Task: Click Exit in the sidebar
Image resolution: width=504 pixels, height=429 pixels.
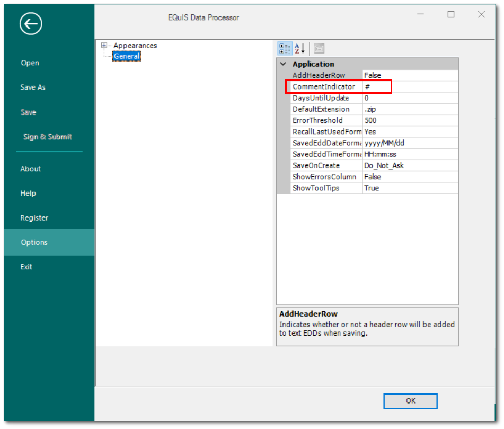Action: (x=26, y=267)
